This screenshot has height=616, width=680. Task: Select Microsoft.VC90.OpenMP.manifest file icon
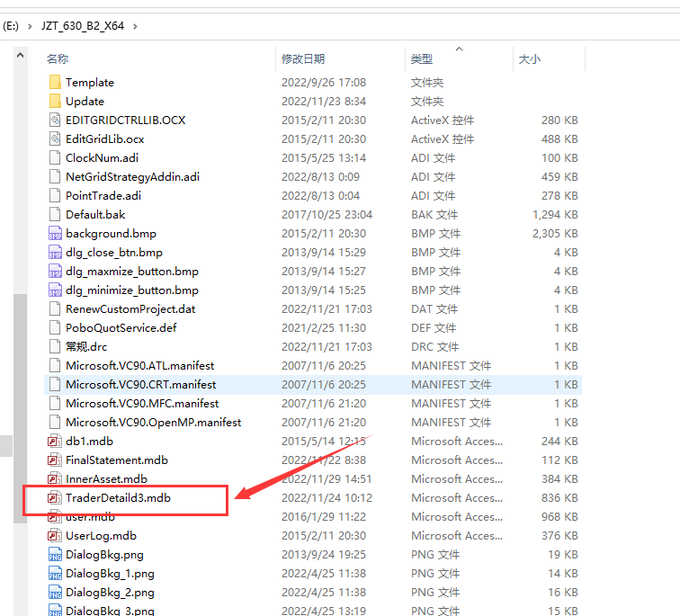[55, 423]
